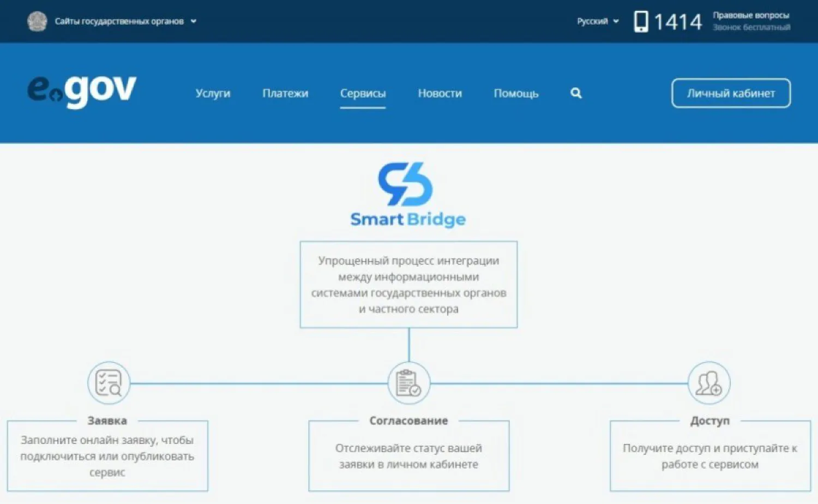Click the state emblem icon in top bar

click(37, 21)
